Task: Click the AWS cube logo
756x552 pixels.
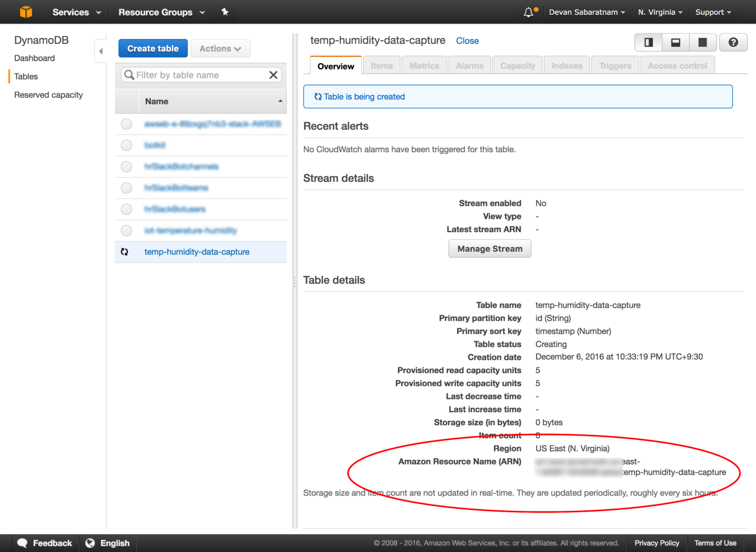Action: (26, 12)
